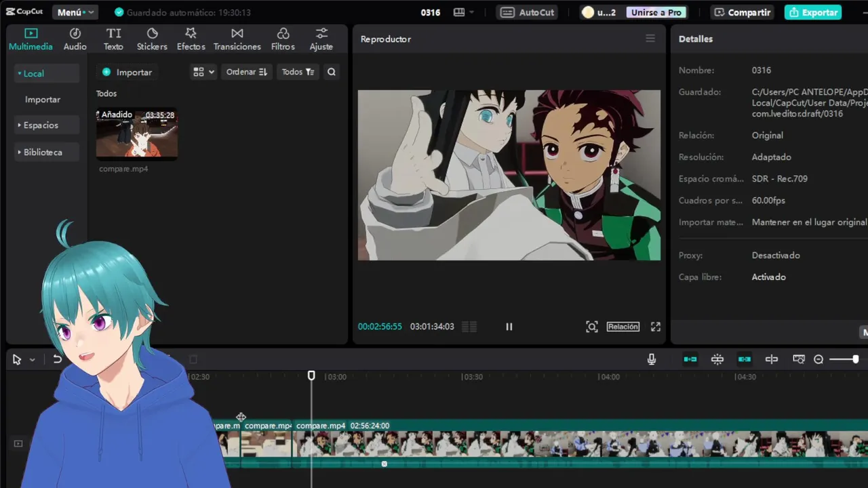The image size is (868, 488).
Task: Open the Menú dropdown
Action: (x=76, y=12)
